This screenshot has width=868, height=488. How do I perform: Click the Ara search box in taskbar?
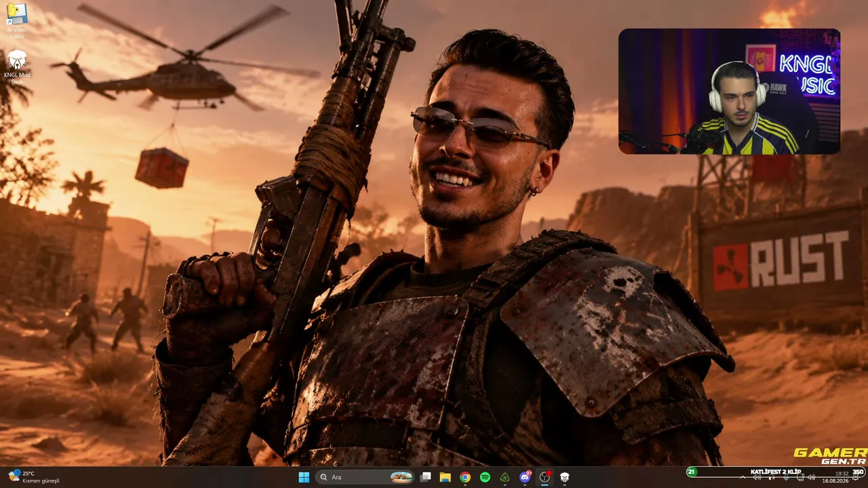pyautogui.click(x=366, y=477)
